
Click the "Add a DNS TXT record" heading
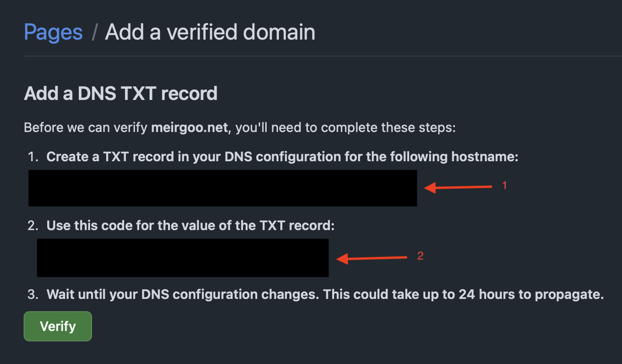tap(121, 93)
